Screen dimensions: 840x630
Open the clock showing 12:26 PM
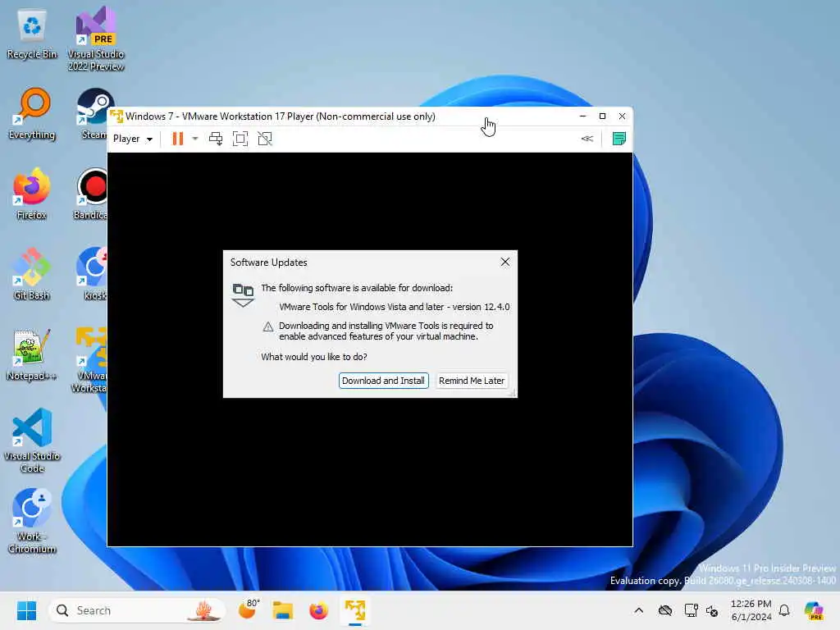pos(751,610)
